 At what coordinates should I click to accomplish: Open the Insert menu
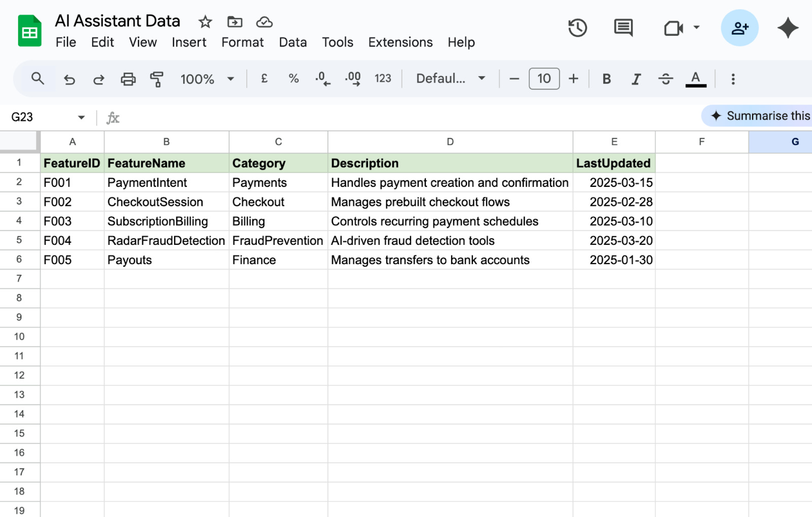point(189,42)
